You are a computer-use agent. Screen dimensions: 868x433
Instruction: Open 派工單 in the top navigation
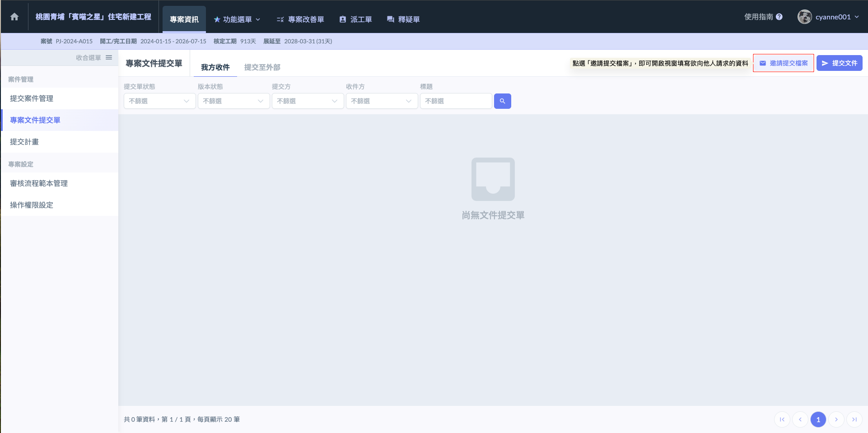pyautogui.click(x=356, y=19)
